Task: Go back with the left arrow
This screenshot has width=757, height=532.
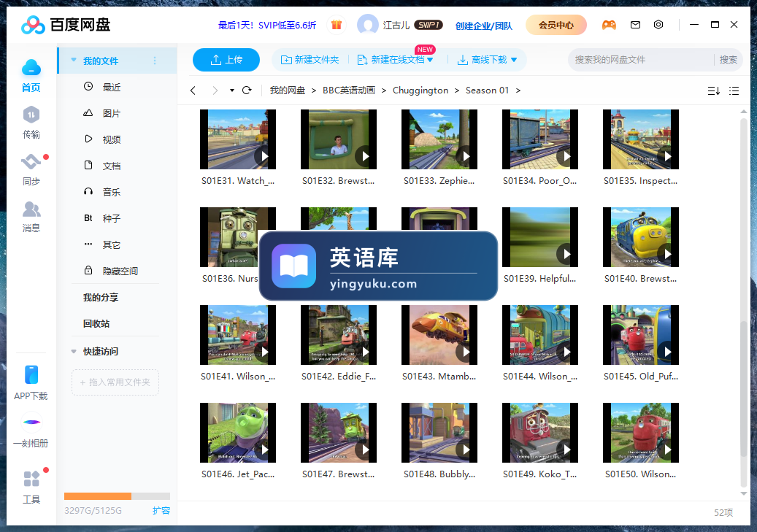Action: tap(193, 90)
